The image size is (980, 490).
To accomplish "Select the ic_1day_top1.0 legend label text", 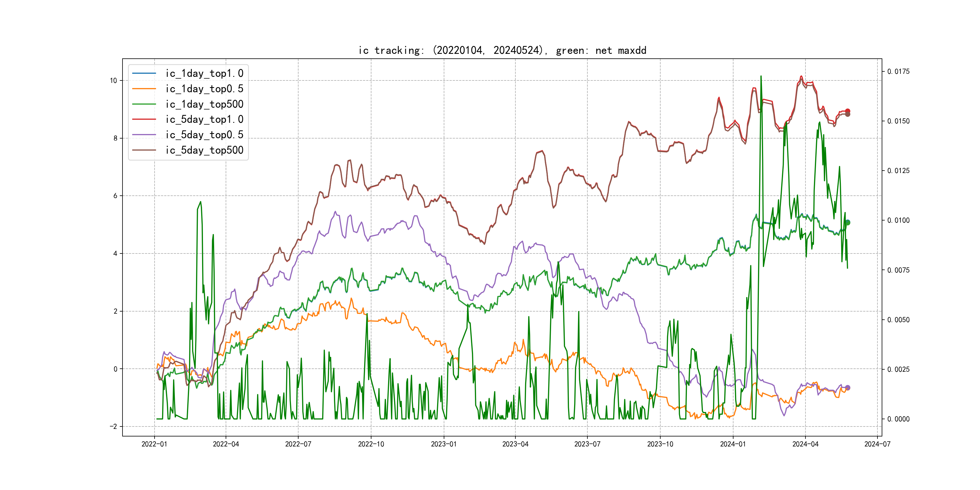I will click(204, 73).
